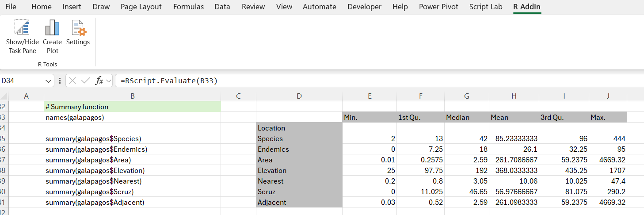Screen dimensions: 644x215
Task: Select column I header
Action: 564,96
